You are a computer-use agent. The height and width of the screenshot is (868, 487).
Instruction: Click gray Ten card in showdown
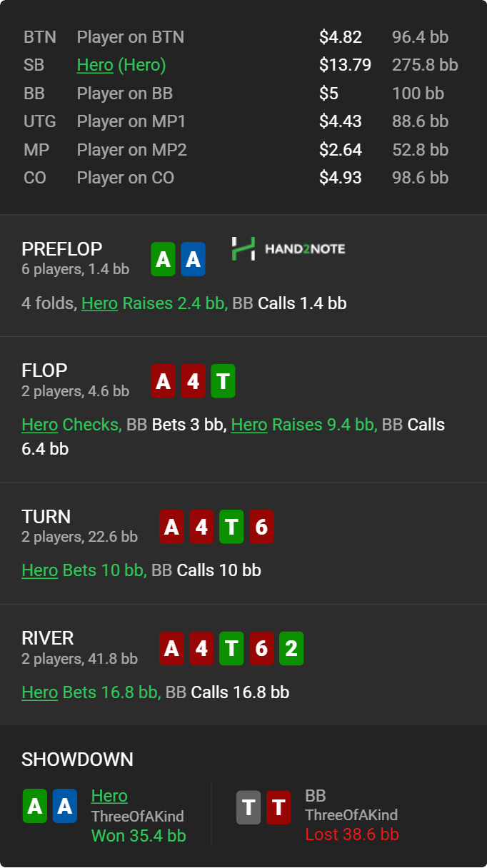(x=248, y=807)
